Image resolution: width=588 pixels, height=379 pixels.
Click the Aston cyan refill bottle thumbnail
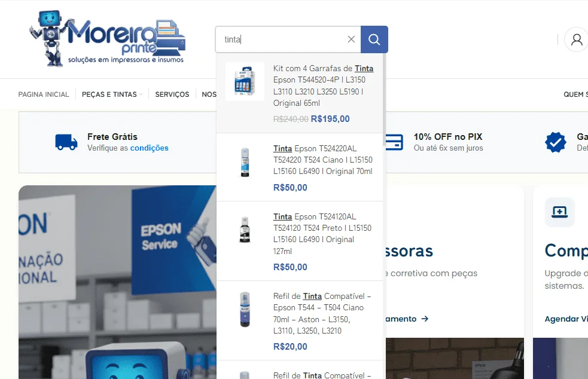point(245,309)
